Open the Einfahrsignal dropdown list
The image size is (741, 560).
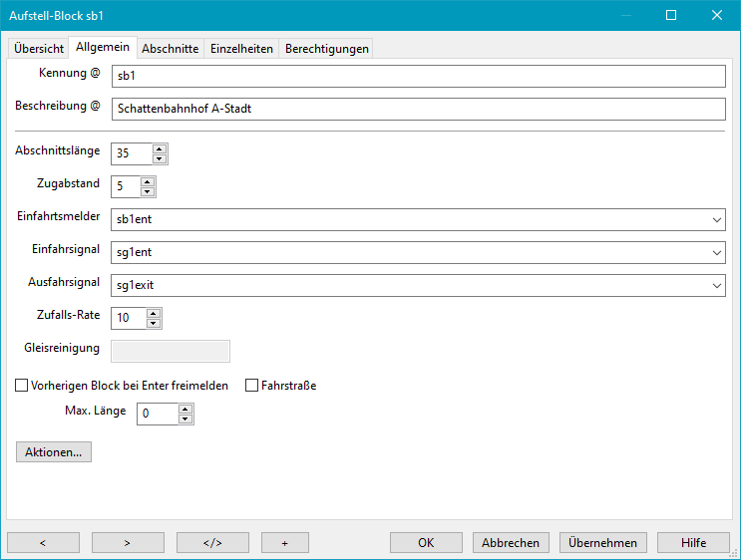click(x=717, y=253)
